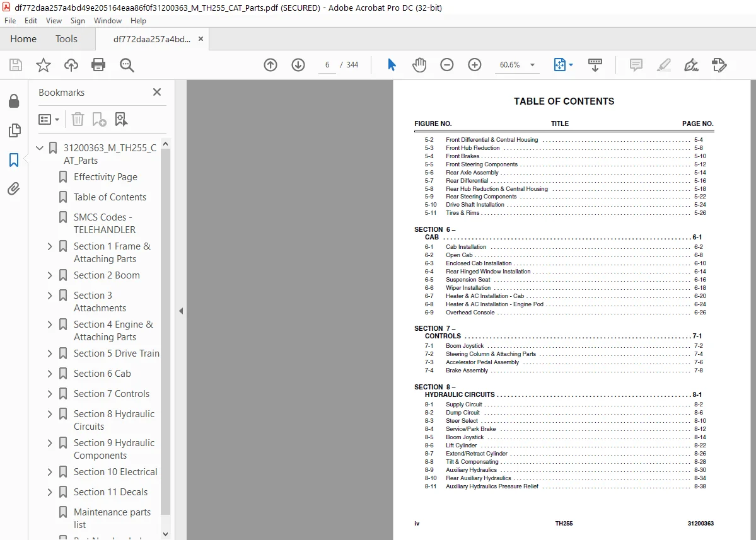Click the scrolling mode read icon
This screenshot has height=540, width=756.
(x=595, y=65)
